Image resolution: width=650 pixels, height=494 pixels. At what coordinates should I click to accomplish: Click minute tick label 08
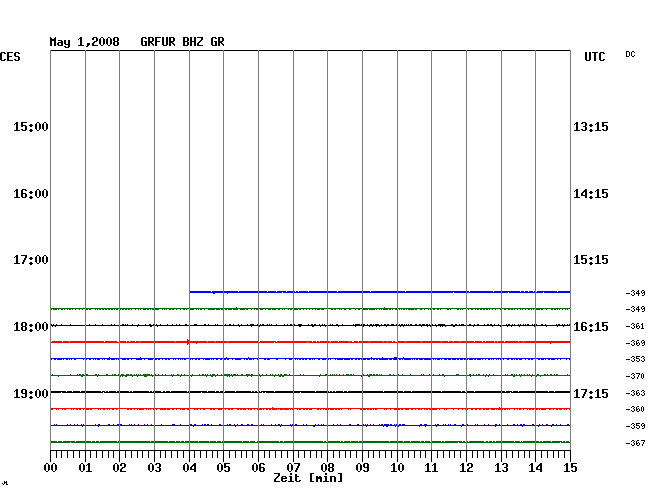[x=327, y=468]
